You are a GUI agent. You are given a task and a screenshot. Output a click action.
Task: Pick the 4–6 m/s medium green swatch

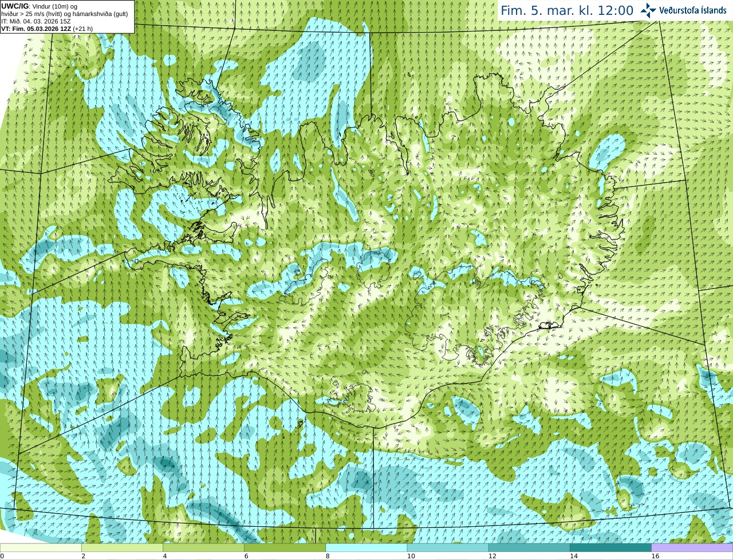pyautogui.click(x=203, y=547)
